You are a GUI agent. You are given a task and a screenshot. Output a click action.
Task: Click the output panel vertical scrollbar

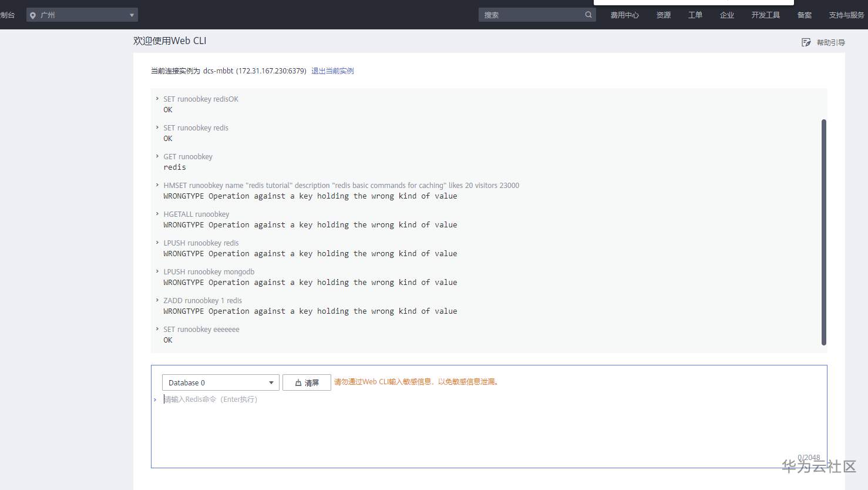tap(823, 232)
